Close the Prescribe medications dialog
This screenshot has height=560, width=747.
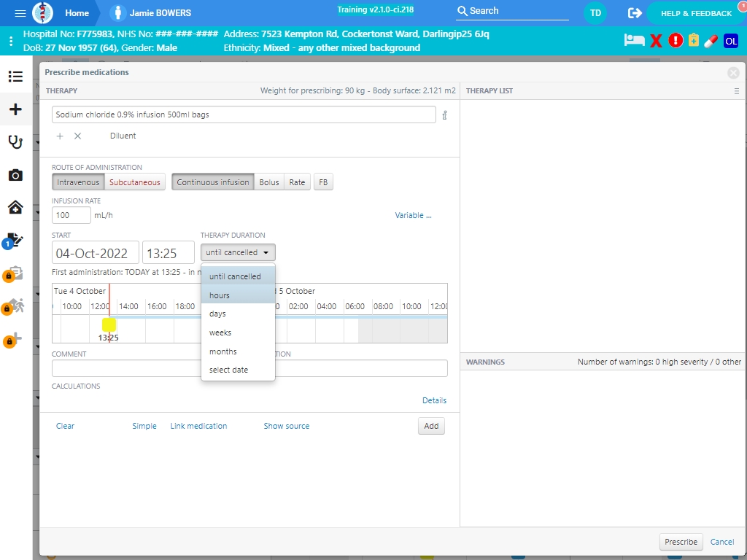[x=733, y=72]
